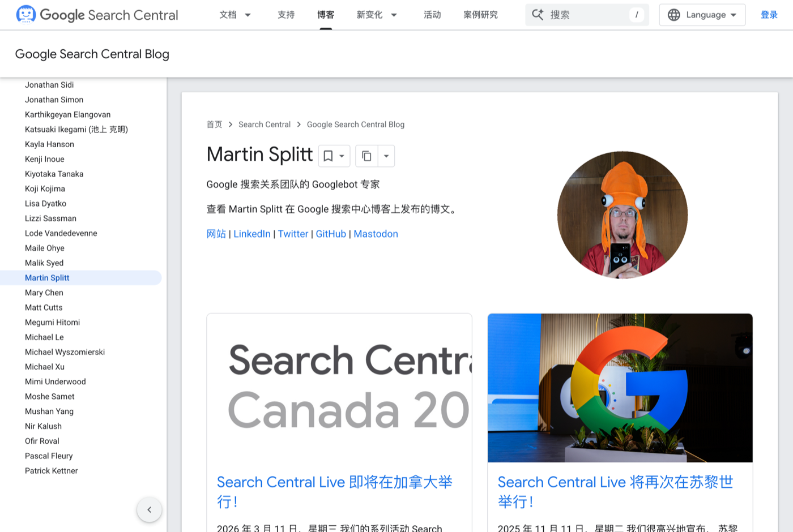Select Pascal Fleury in the sidebar
The height and width of the screenshot is (532, 793).
click(x=49, y=456)
